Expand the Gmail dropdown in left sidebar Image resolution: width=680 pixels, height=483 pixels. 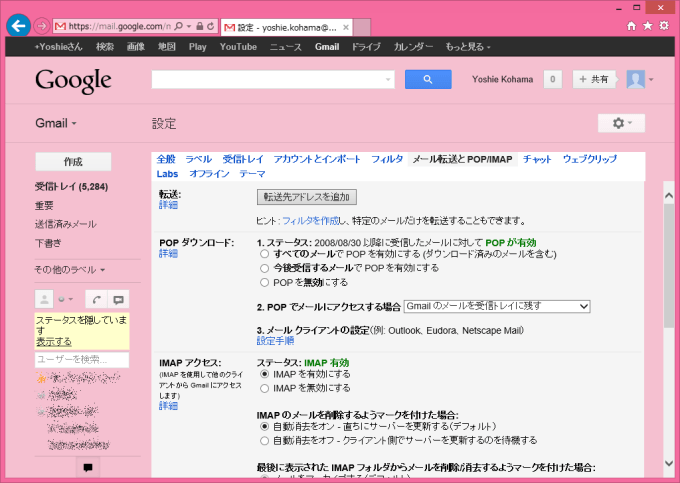[56, 123]
